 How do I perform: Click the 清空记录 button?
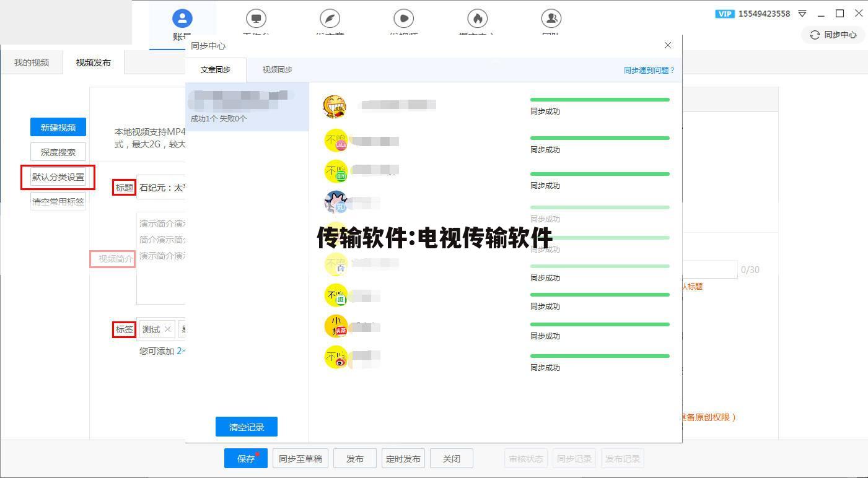[x=247, y=427]
